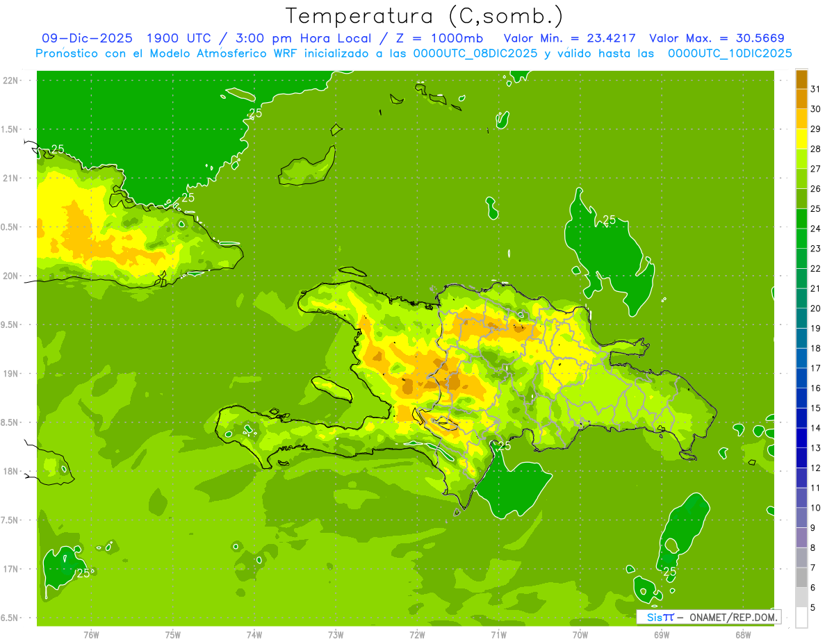Click the colorbar label 28
The width and height of the screenshot is (834, 644).
point(815,149)
